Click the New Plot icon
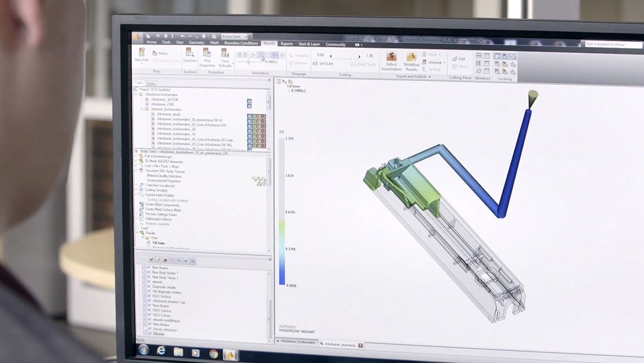 coord(141,54)
